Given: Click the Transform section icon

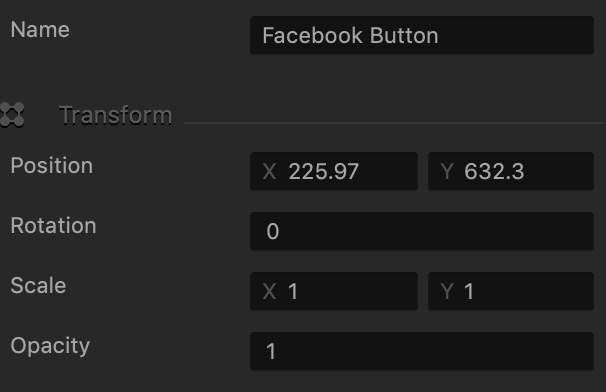Looking at the screenshot, I should pyautogui.click(x=12, y=115).
